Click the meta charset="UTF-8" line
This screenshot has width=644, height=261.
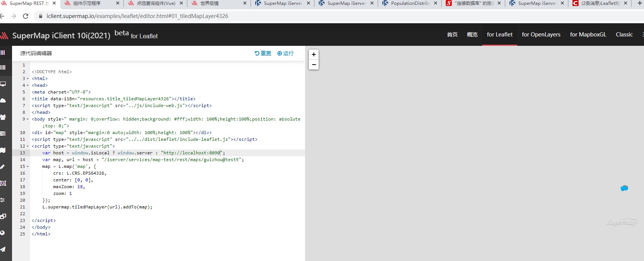(61, 92)
